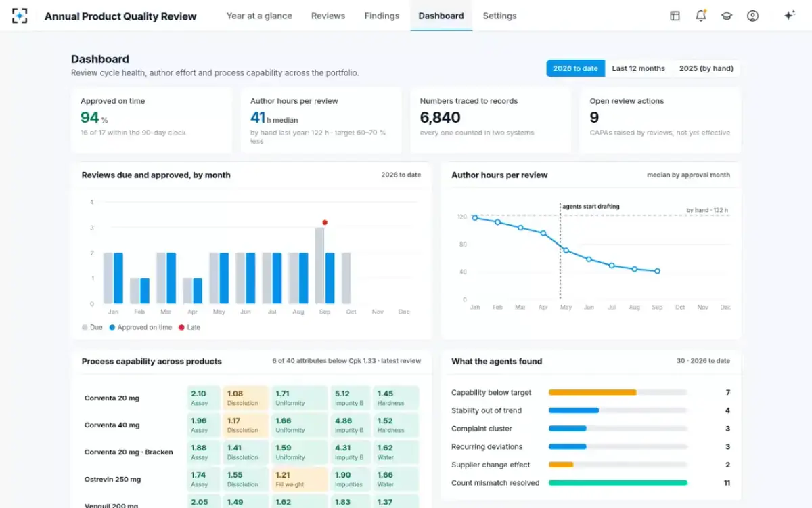
Task: Toggle the Late legend entry
Action: (189, 327)
